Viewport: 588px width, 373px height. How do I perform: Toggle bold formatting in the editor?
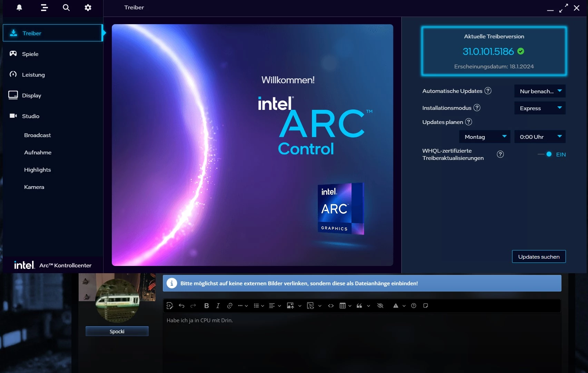click(206, 306)
